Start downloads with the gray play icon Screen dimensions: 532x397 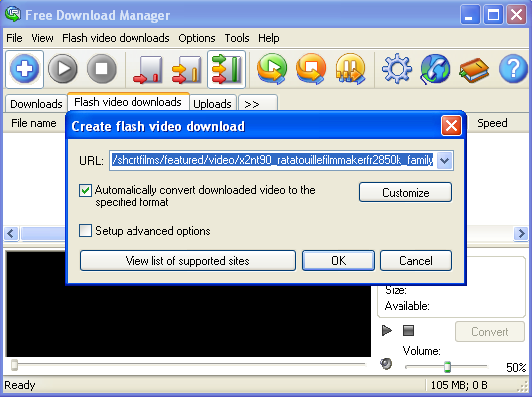(x=63, y=69)
